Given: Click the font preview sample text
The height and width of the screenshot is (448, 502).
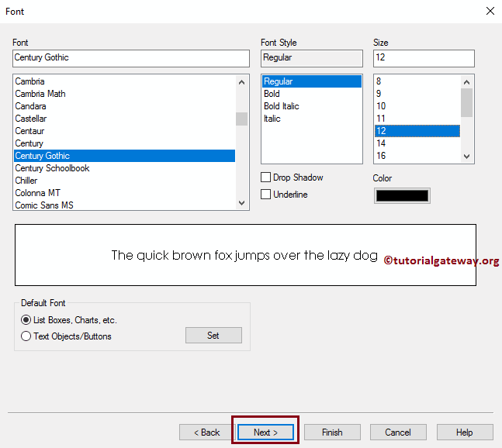Looking at the screenshot, I should click(x=244, y=256).
